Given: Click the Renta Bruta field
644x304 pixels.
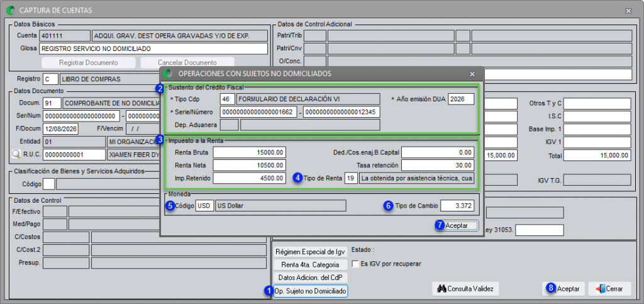Looking at the screenshot, I should (249, 153).
